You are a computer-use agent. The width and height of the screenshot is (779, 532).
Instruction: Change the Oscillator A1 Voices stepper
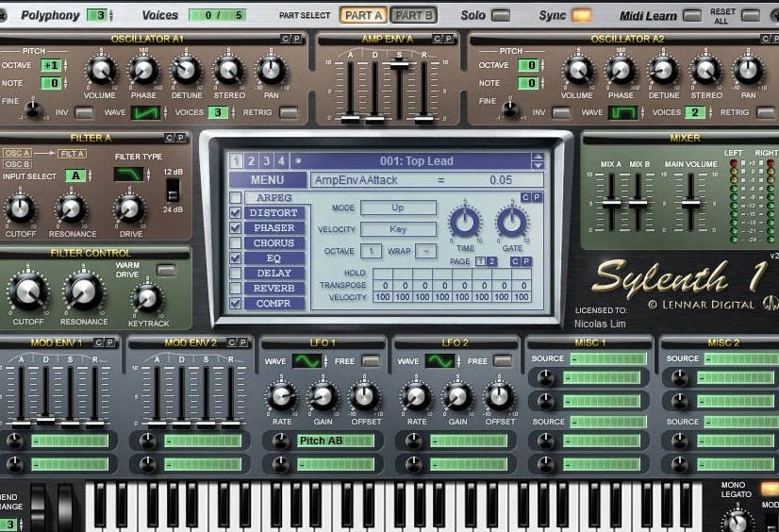point(233,113)
